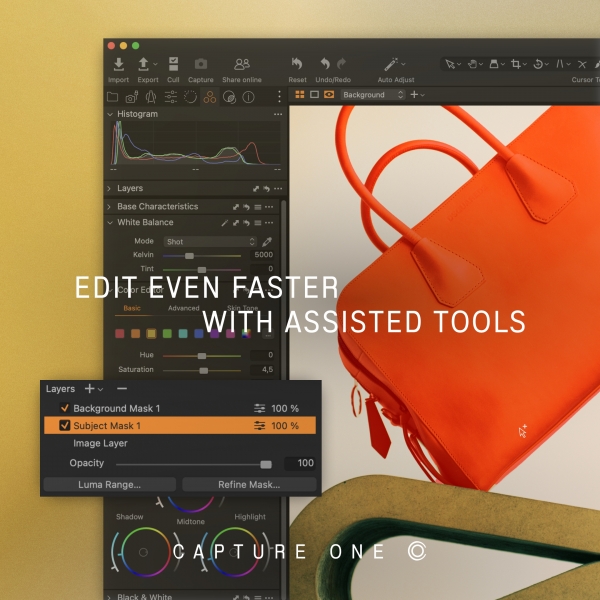Viewport: 600px width, 600px height.
Task: Choose the Rotate cursor tool
Action: tap(538, 64)
